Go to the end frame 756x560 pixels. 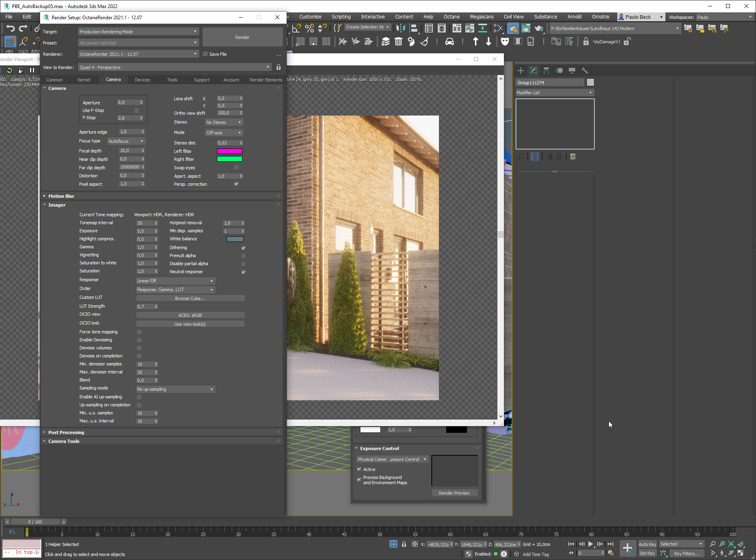610,544
